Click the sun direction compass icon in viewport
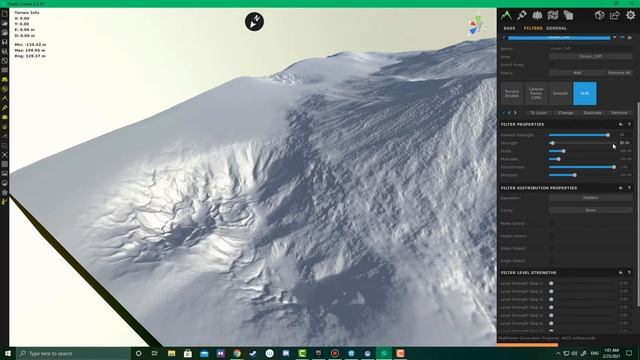Screen dimensions: 640x360 click(x=254, y=22)
